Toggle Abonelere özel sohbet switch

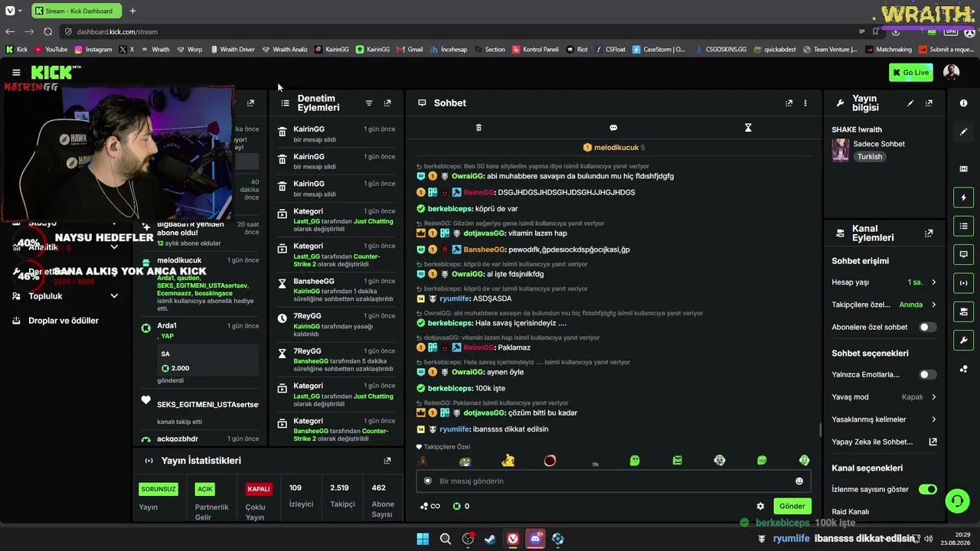click(x=927, y=327)
